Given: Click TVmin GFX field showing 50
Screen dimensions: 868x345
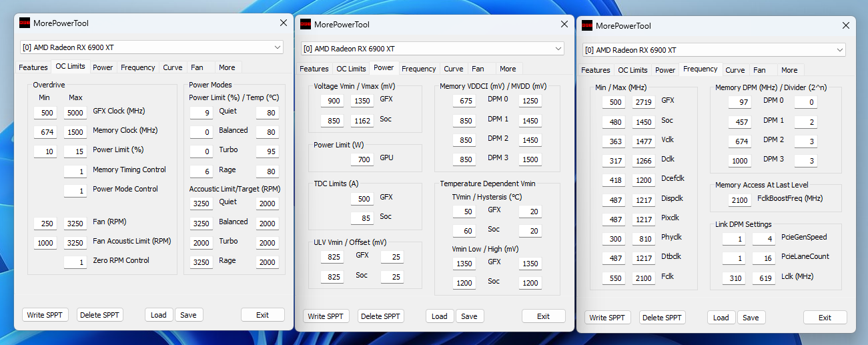Looking at the screenshot, I should 464,211.
